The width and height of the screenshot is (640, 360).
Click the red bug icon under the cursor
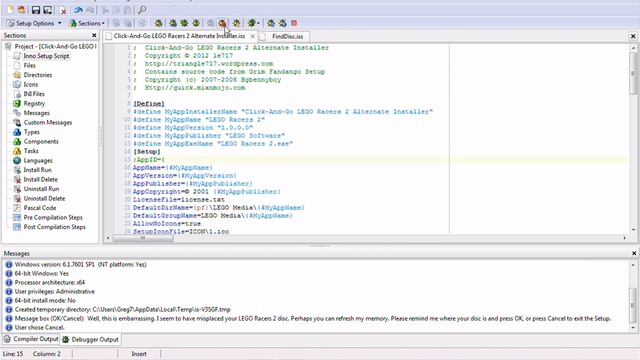(x=222, y=23)
